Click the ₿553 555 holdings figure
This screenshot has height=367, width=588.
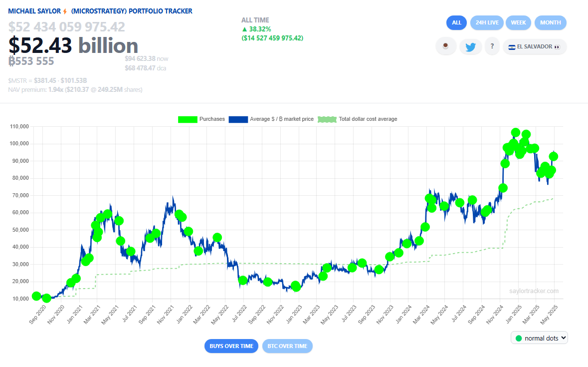[x=31, y=61]
